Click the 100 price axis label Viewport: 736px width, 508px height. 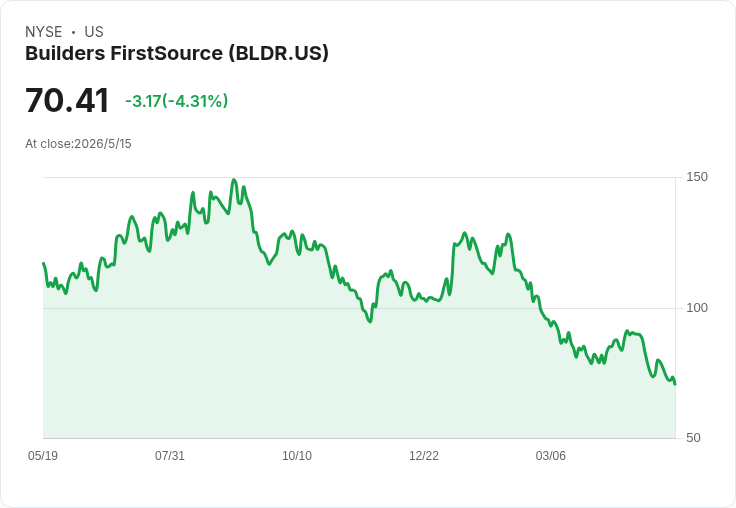click(697, 308)
